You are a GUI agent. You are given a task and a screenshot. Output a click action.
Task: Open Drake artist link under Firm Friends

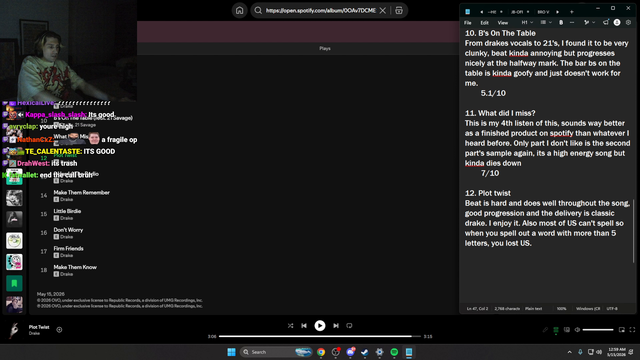coord(67,256)
